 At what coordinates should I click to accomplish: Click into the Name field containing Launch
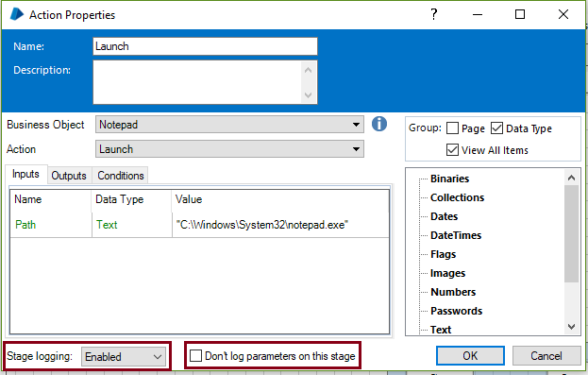click(x=205, y=46)
